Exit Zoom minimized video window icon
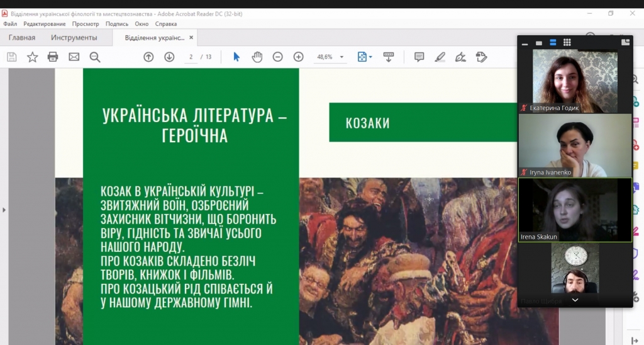 626,42
